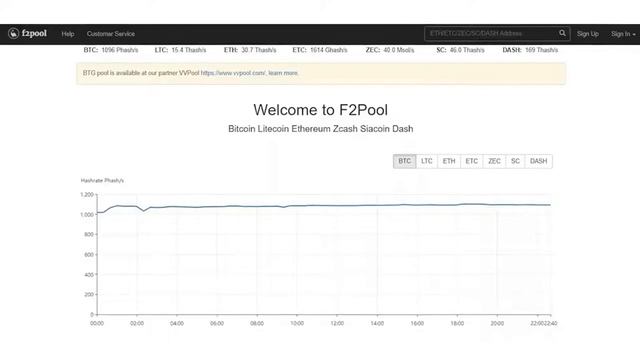The width and height of the screenshot is (640, 360).
Task: Switch chart to DASH
Action: pos(538,161)
